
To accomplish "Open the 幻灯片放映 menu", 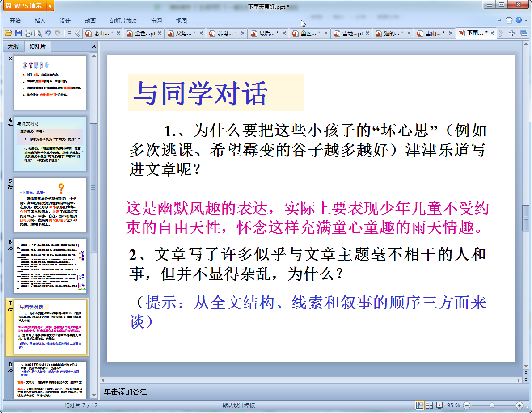I will 123,21.
